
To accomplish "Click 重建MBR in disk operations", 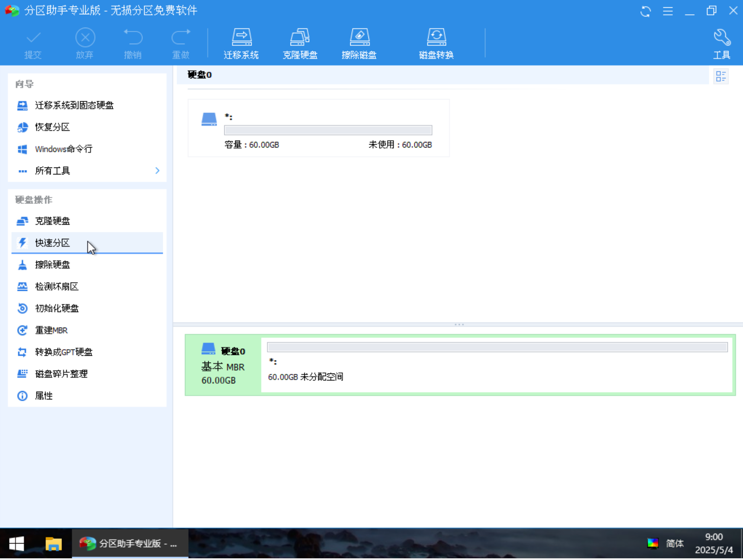I will (x=87, y=330).
